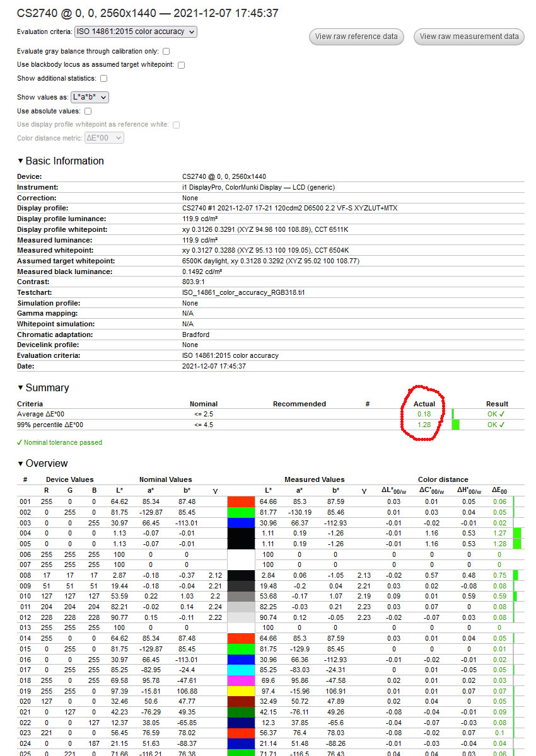Toggle 'Use absolute values'
The width and height of the screenshot is (536, 756).
click(x=88, y=110)
